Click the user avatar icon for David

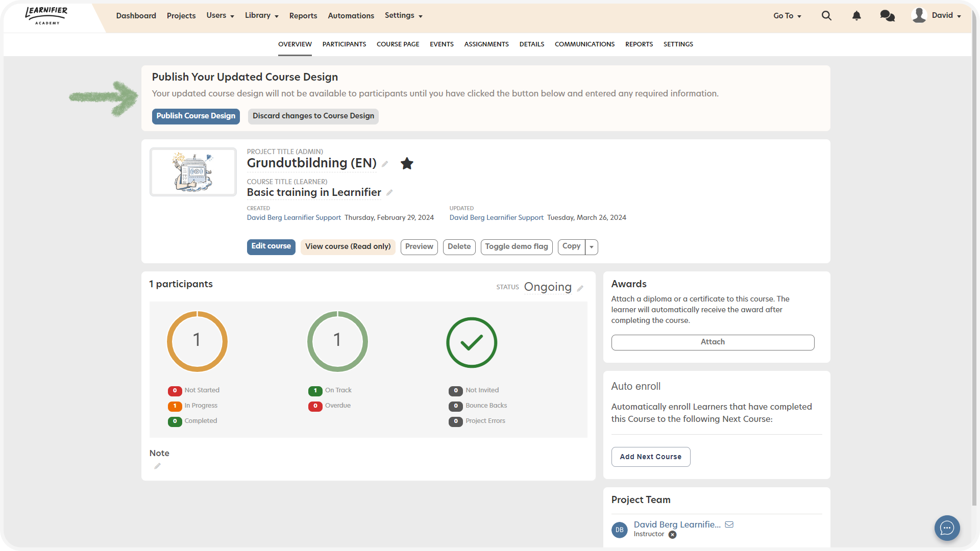[919, 15]
